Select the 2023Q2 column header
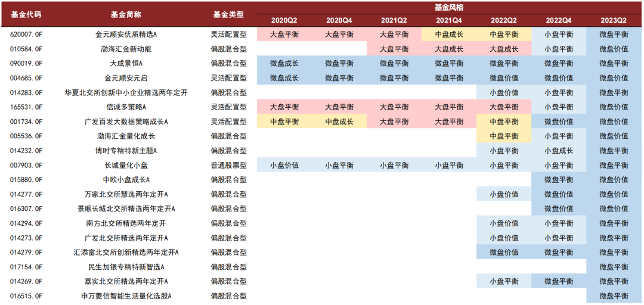The image size is (644, 305). (614, 20)
